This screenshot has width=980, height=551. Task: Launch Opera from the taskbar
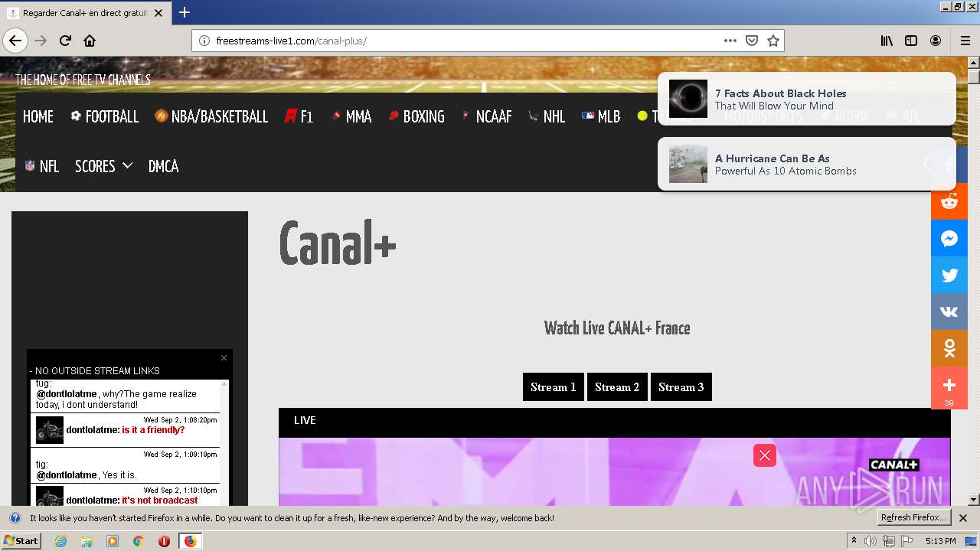click(164, 541)
